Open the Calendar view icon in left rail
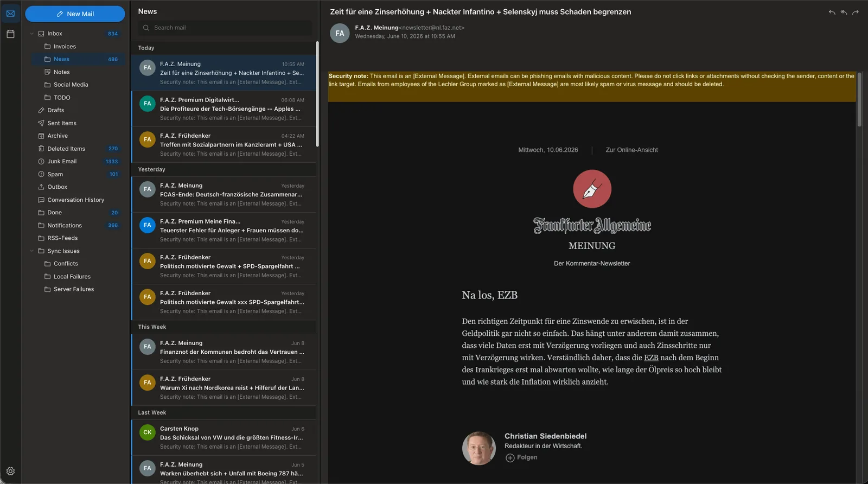The width and height of the screenshot is (868, 484). point(10,34)
